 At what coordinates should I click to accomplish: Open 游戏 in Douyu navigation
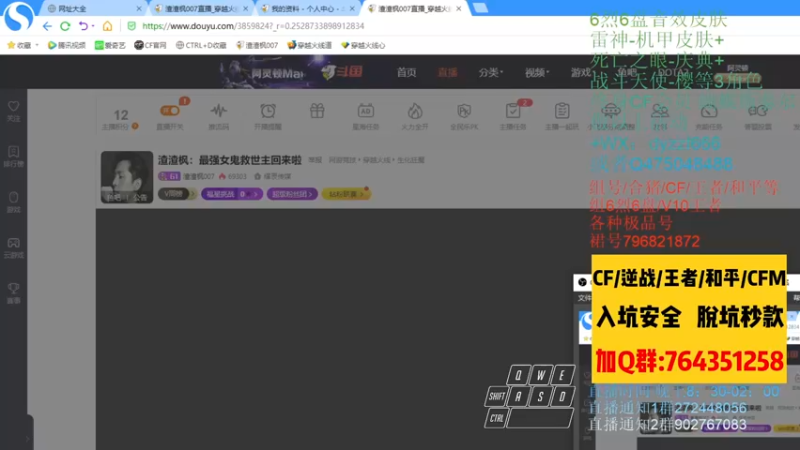tap(581, 72)
